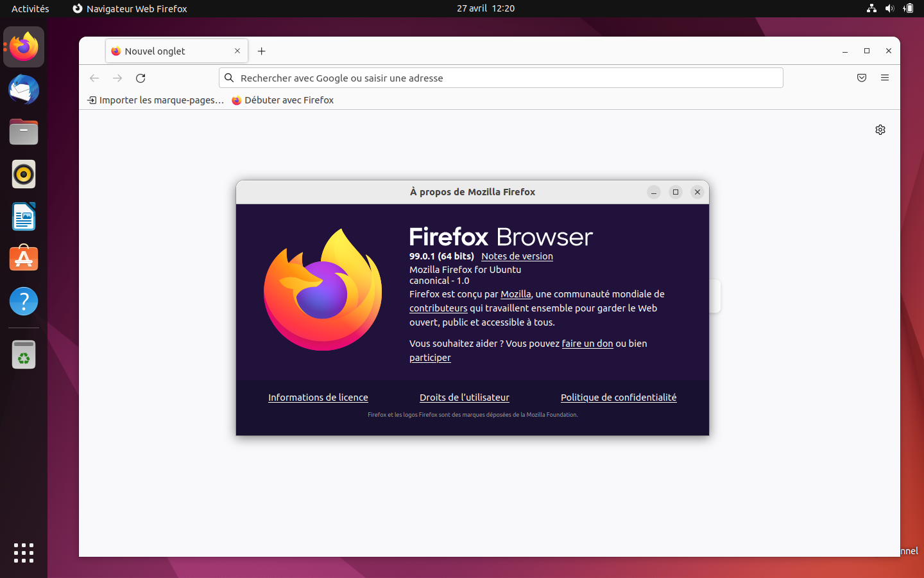924x578 pixels.
Task: Close the main Firefox browser window
Action: pyautogui.click(x=889, y=51)
